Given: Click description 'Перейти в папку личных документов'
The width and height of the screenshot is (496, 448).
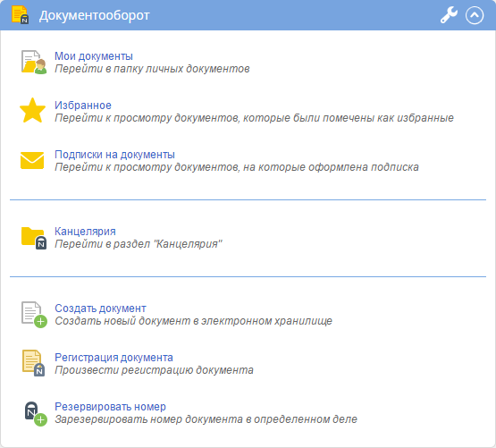Looking at the screenshot, I should click(x=152, y=69).
